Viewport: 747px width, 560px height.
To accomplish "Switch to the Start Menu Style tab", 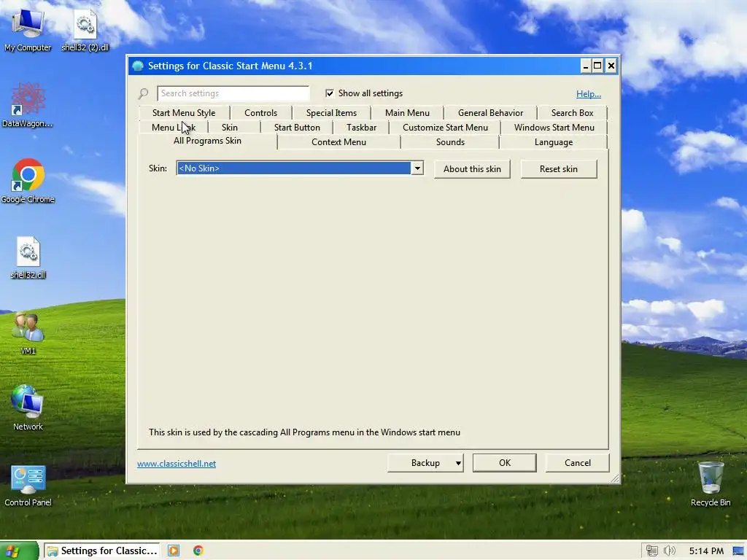I will 183,113.
